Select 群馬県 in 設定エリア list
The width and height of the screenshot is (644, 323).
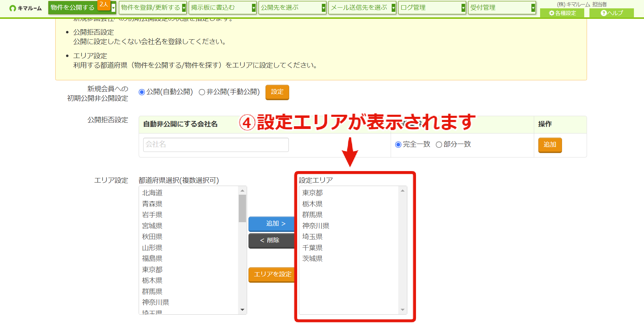click(349, 215)
